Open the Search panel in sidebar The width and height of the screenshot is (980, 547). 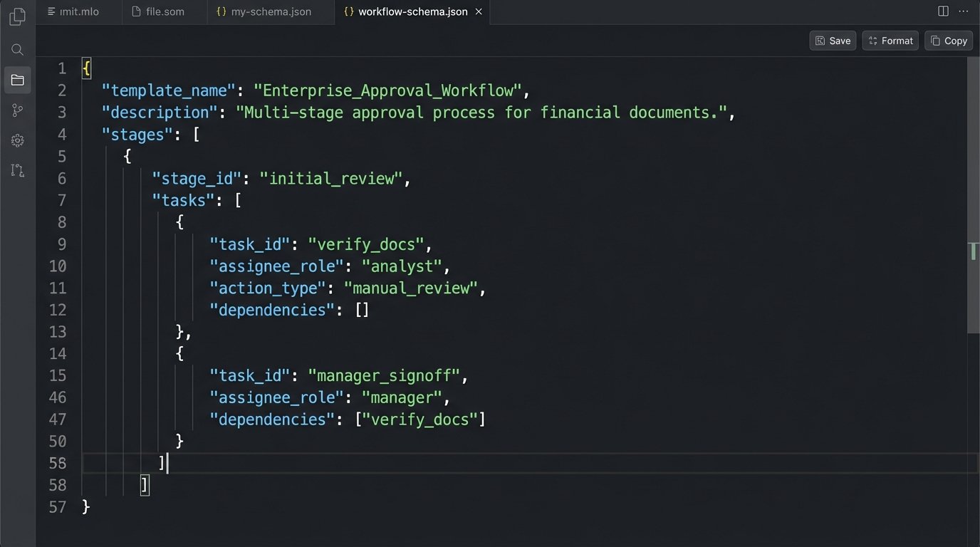coord(17,49)
